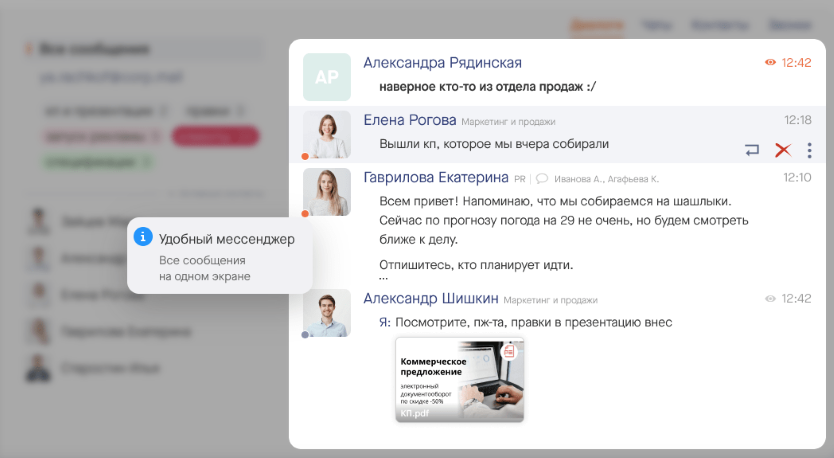Click the AP initials avatar of Александра Рядинская
Image resolution: width=834 pixels, height=458 pixels.
click(x=326, y=77)
